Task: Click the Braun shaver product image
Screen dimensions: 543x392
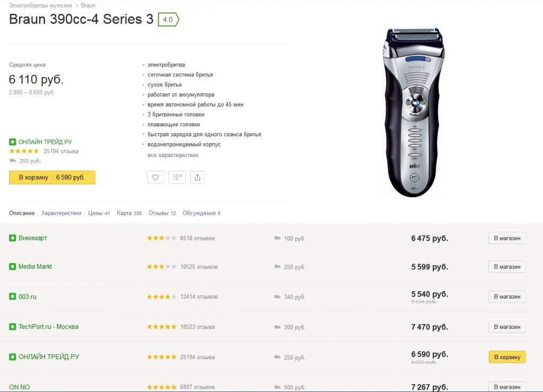Action: [413, 111]
